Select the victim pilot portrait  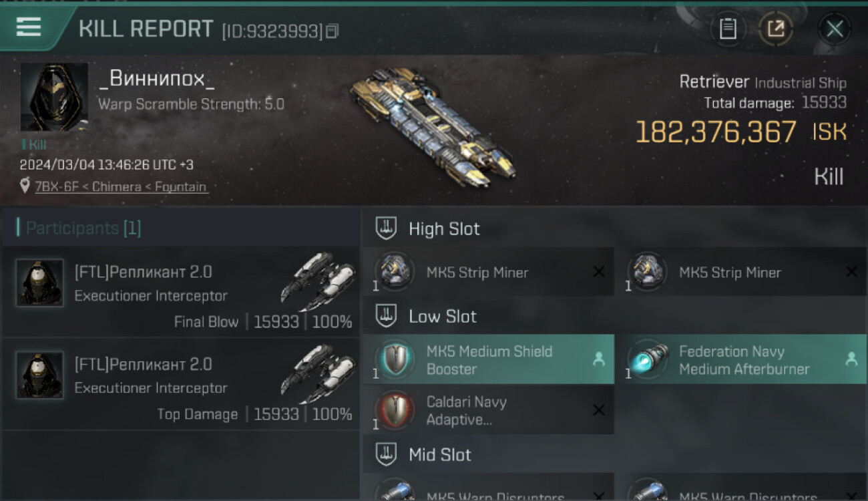tap(54, 98)
